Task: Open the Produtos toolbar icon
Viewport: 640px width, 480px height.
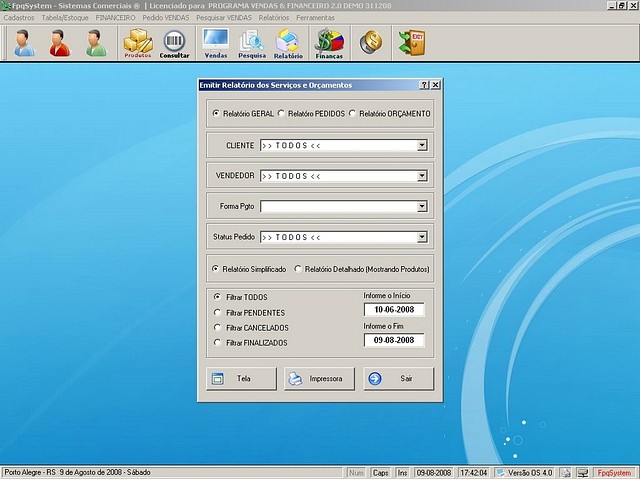Action: [x=137, y=43]
